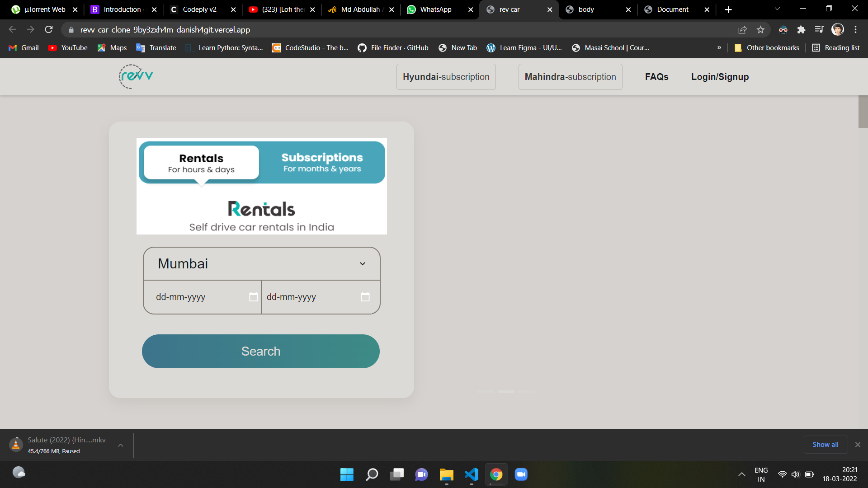Go forward one page
This screenshot has width=868, height=488.
(x=31, y=30)
